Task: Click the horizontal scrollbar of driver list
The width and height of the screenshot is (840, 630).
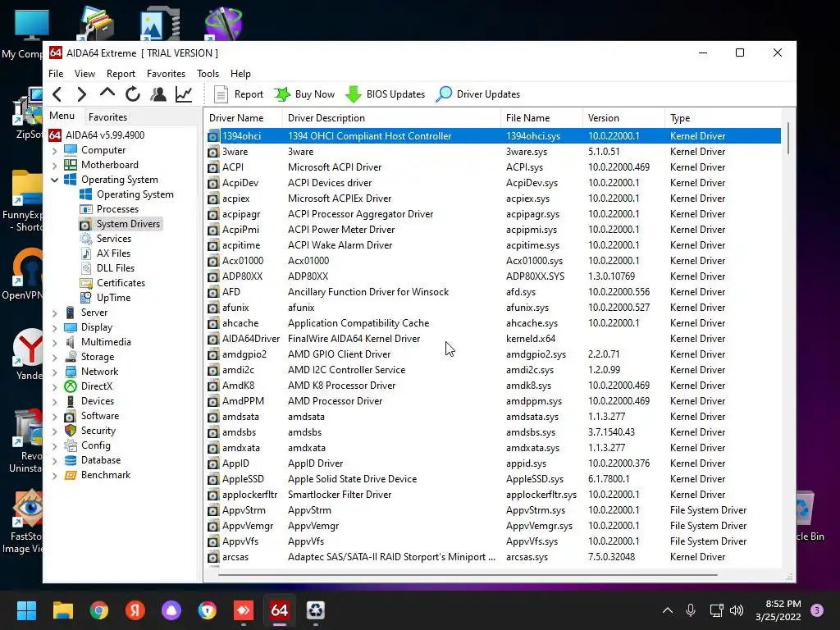Action: tap(468, 575)
